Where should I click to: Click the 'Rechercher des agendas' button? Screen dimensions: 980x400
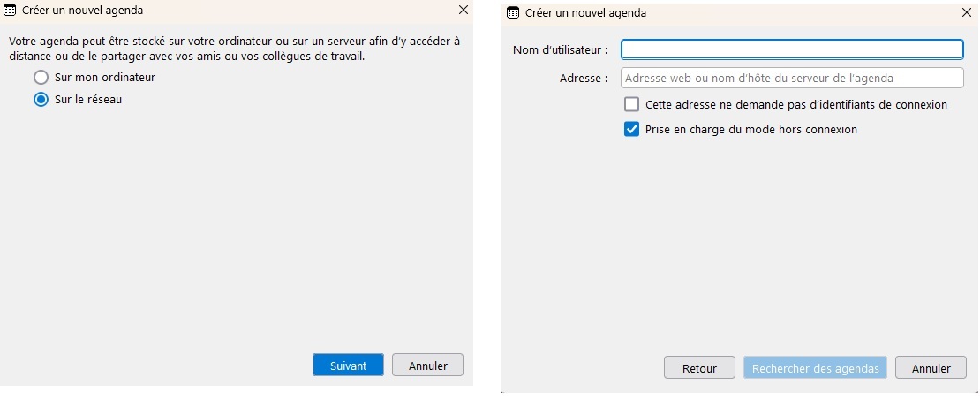[815, 368]
